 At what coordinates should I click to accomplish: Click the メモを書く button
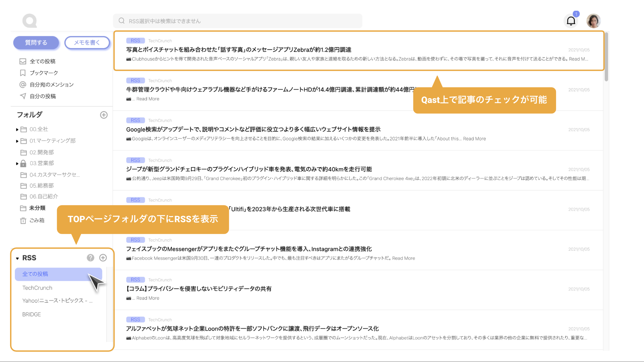click(x=87, y=42)
